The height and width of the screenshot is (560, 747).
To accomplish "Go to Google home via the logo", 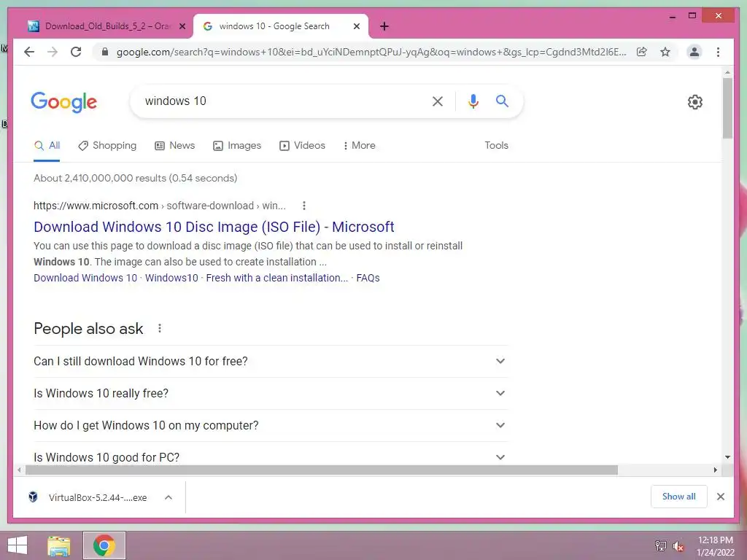I will (x=64, y=102).
